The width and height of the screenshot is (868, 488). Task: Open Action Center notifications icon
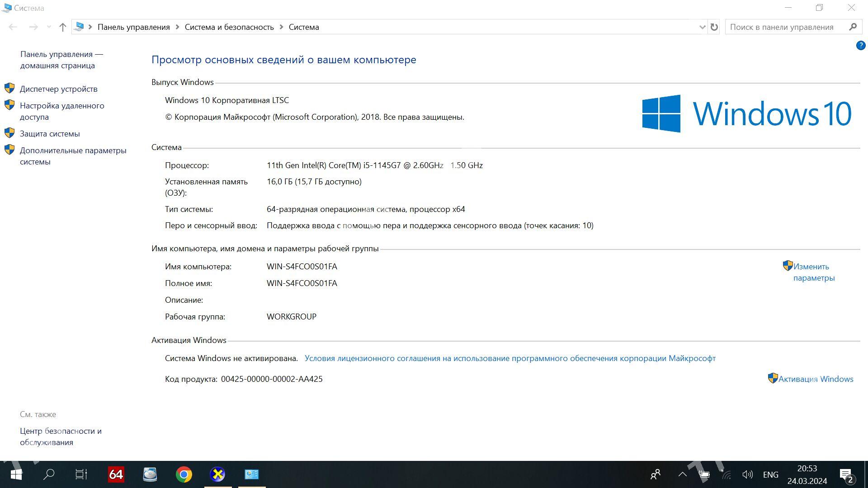(847, 475)
